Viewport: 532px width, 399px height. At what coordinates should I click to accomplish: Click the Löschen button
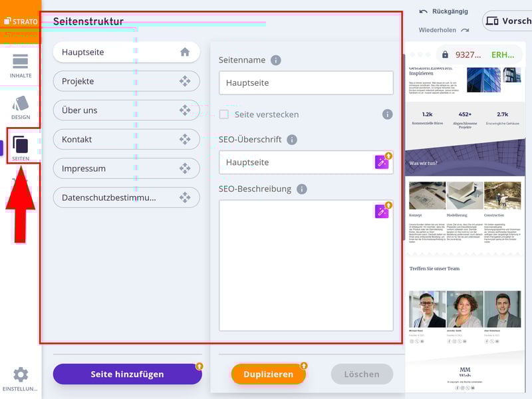tap(362, 374)
